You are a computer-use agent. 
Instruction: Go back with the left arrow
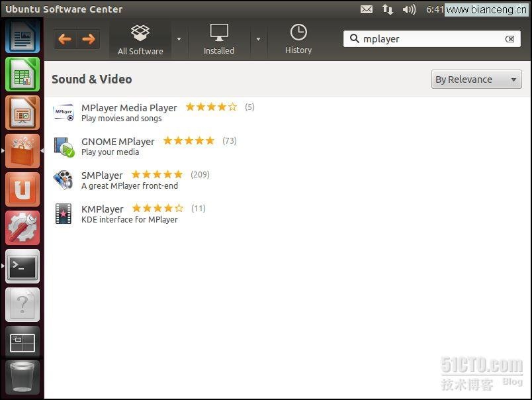point(65,39)
